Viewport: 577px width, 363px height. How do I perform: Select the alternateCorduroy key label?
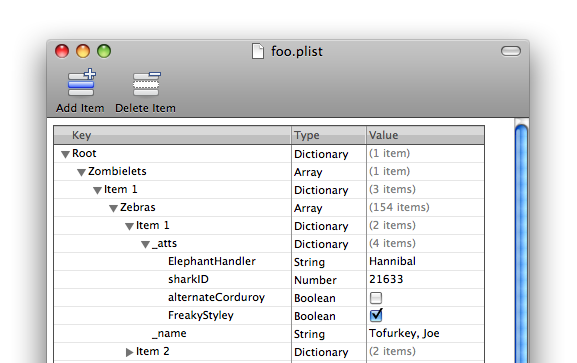coord(216,297)
